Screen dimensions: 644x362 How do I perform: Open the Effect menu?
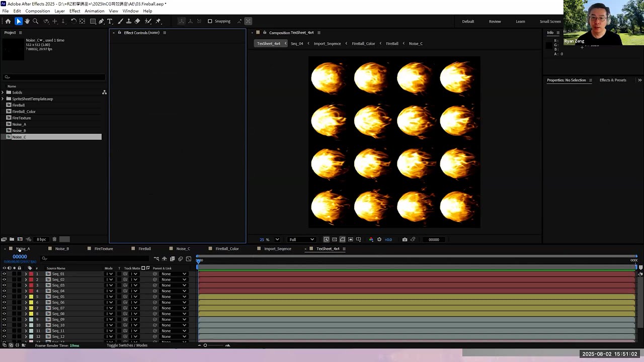74,11
